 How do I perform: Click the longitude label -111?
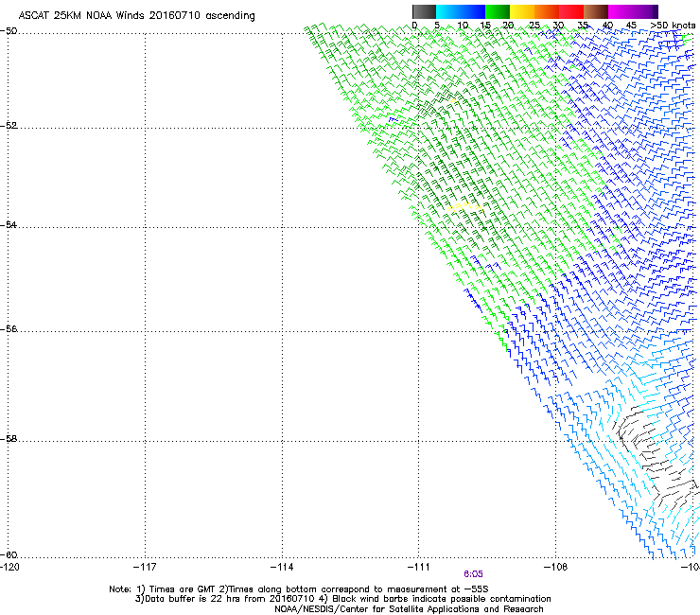(x=419, y=567)
